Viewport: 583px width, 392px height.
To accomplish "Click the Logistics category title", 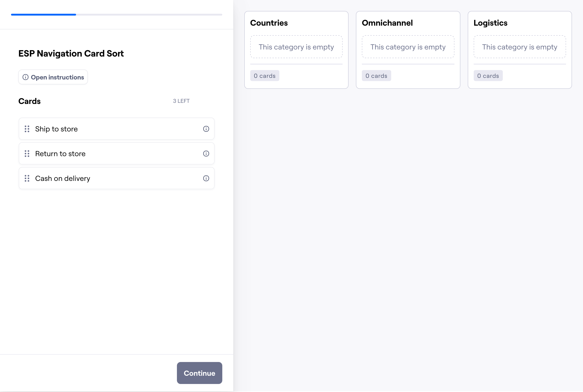I will [490, 23].
